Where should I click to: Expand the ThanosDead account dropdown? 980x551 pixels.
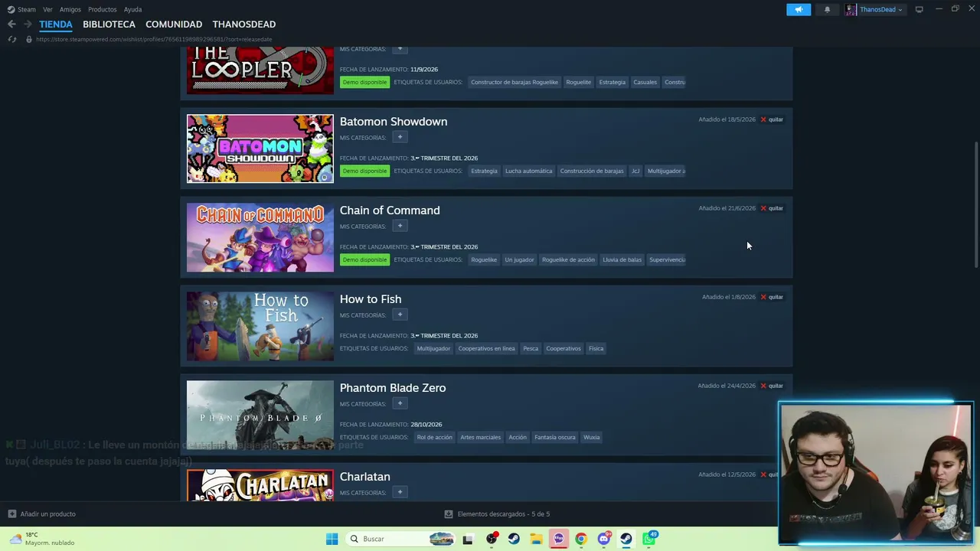900,10
